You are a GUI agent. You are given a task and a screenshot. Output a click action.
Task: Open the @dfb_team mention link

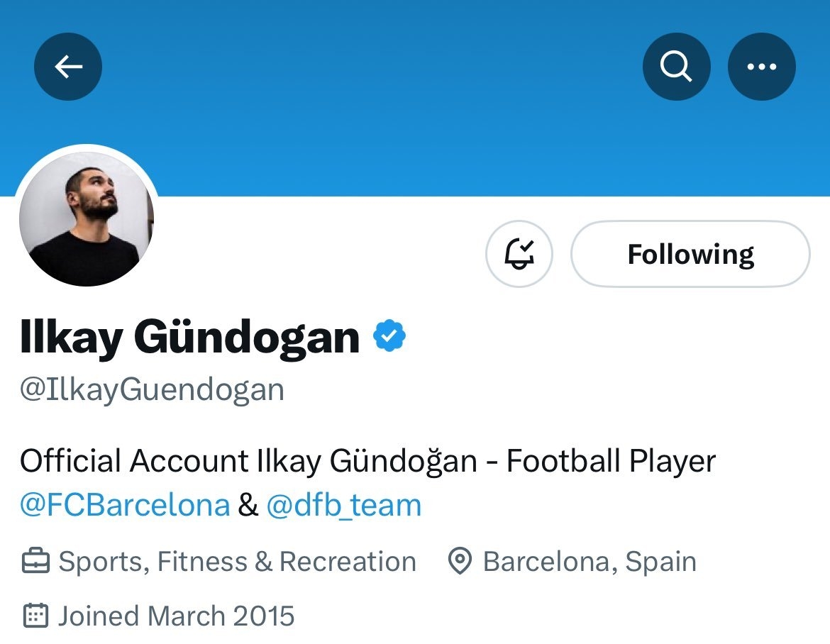click(343, 506)
